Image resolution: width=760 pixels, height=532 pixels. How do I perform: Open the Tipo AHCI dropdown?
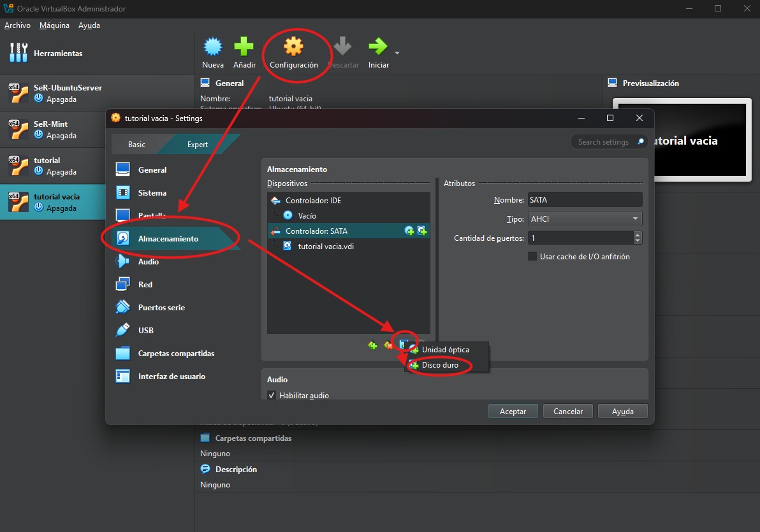click(x=585, y=219)
